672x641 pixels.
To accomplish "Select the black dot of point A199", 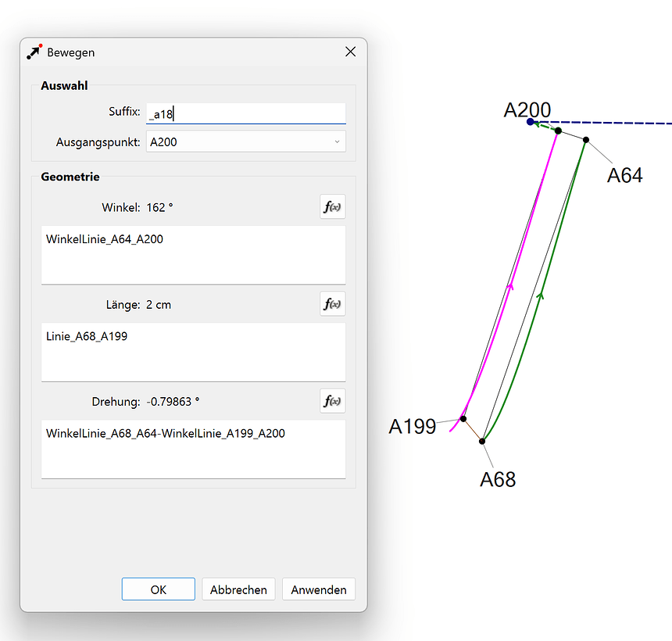I will 463,418.
